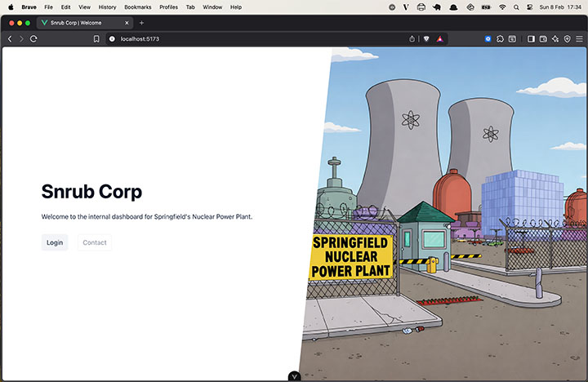Click the Brave VPN toolbar icon
The image size is (588, 382).
pos(567,38)
